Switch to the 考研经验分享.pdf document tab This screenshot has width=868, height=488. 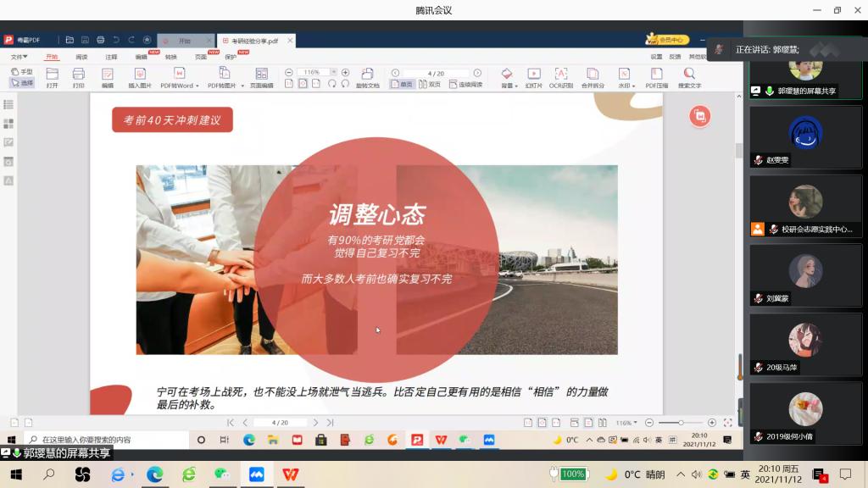click(253, 40)
